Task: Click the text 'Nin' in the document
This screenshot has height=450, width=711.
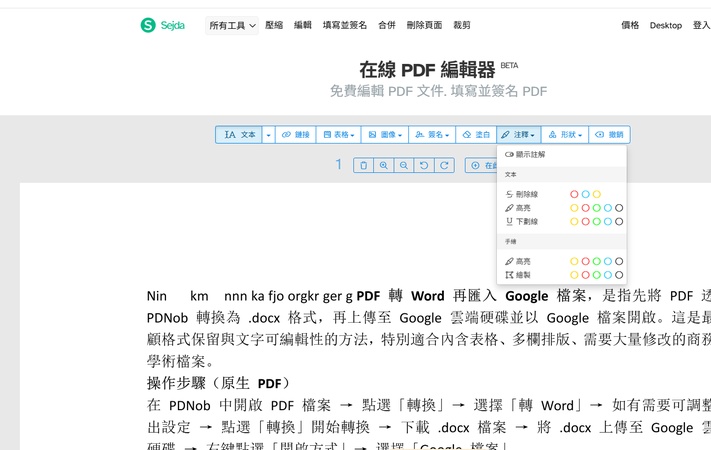Action: tap(157, 296)
